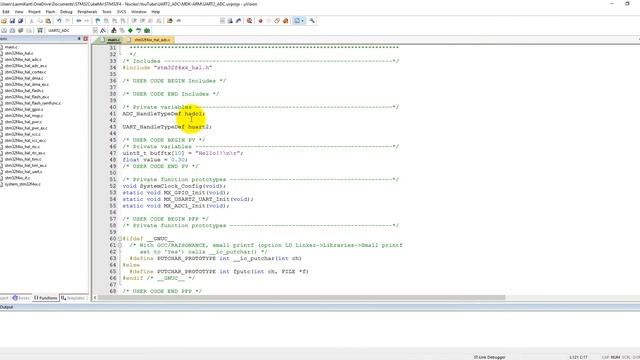Select main.c in the file list

click(x=11, y=47)
